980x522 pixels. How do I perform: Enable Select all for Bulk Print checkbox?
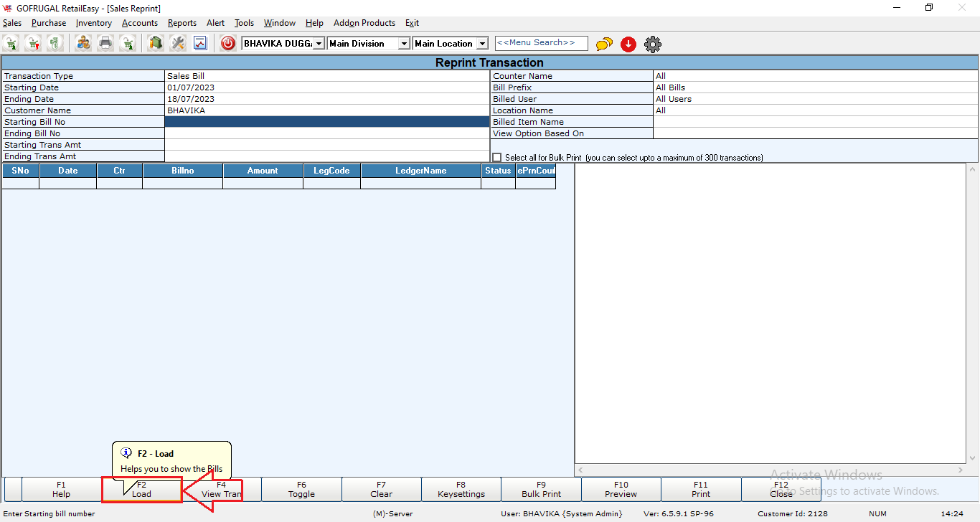pyautogui.click(x=497, y=157)
